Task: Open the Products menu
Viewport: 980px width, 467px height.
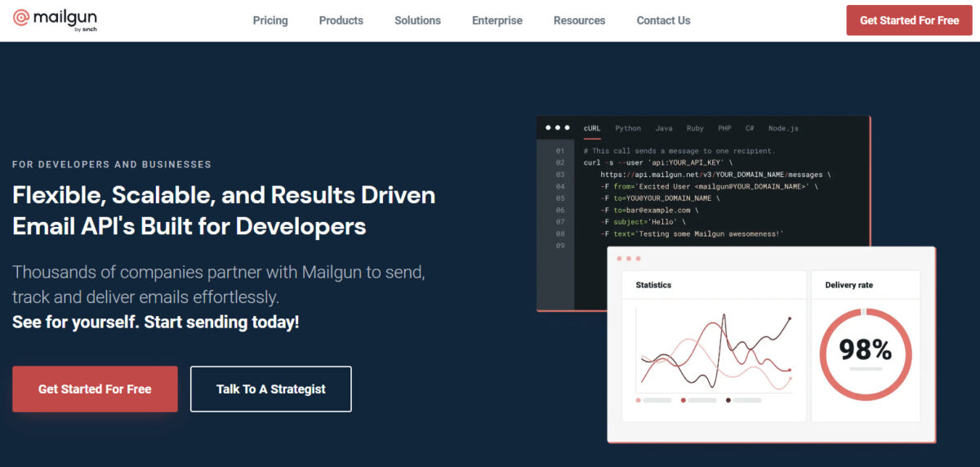Action: click(x=341, y=20)
